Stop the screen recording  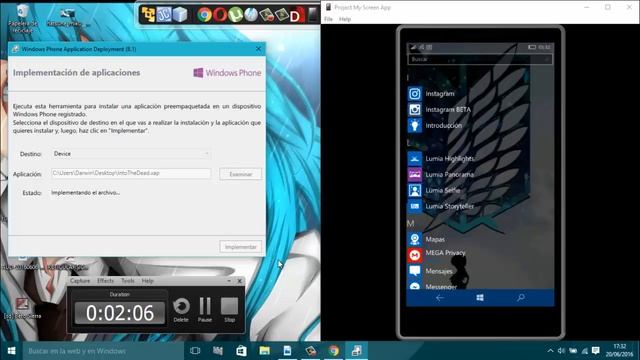229,310
